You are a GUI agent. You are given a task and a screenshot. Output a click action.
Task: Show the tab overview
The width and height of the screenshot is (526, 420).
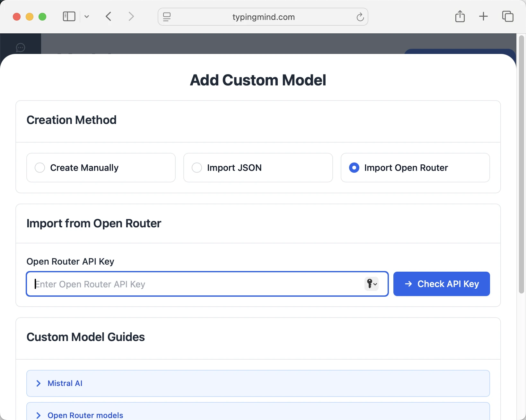pyautogui.click(x=507, y=16)
